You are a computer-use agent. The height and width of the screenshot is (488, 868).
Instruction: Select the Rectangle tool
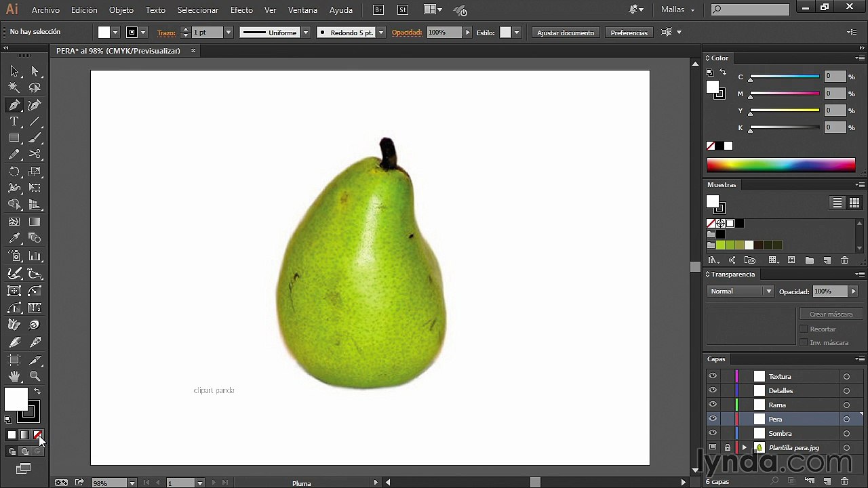click(x=14, y=138)
